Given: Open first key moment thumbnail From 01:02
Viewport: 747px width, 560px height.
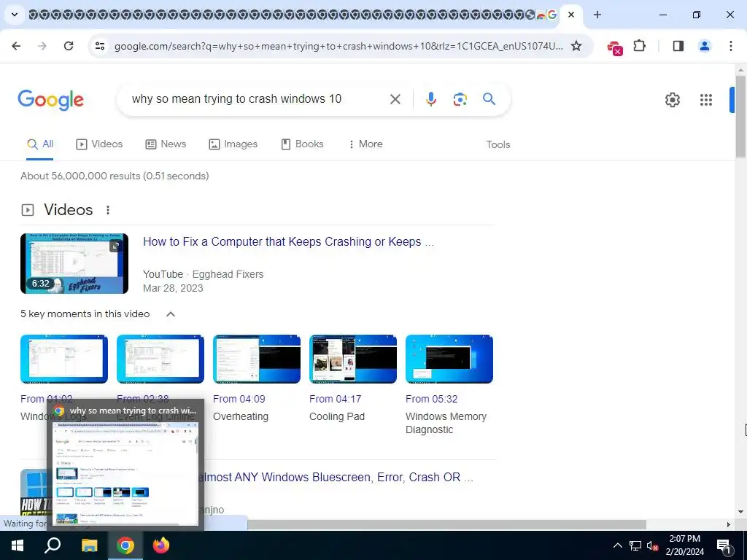Looking at the screenshot, I should [64, 359].
